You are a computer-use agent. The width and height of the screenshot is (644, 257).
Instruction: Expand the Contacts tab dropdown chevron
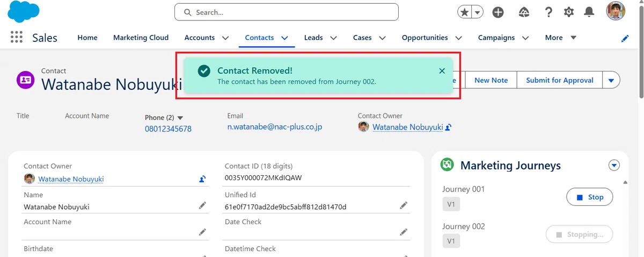tap(284, 38)
